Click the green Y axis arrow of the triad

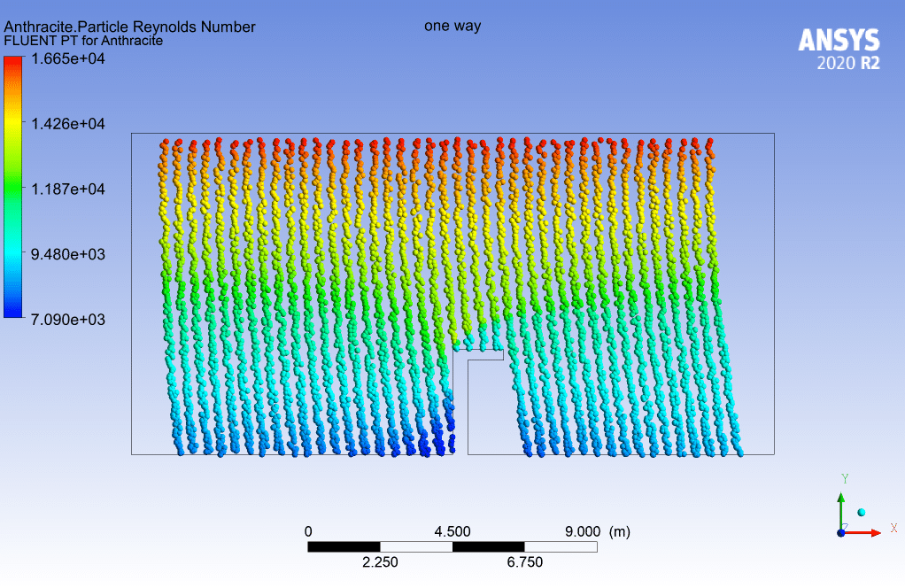(x=840, y=505)
